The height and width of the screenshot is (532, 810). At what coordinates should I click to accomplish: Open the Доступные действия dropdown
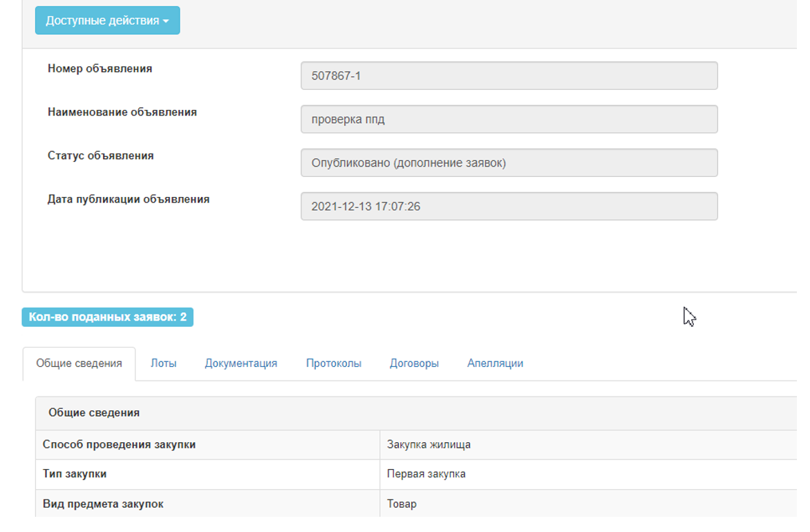[107, 21]
